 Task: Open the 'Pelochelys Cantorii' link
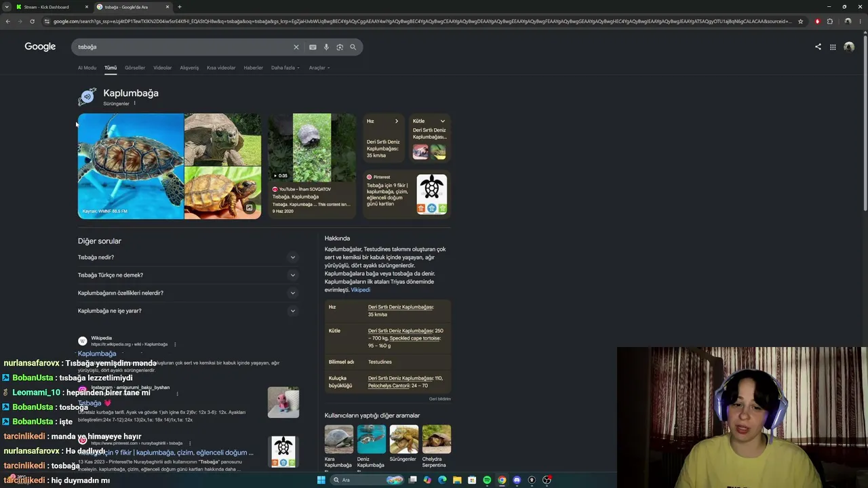click(x=389, y=386)
